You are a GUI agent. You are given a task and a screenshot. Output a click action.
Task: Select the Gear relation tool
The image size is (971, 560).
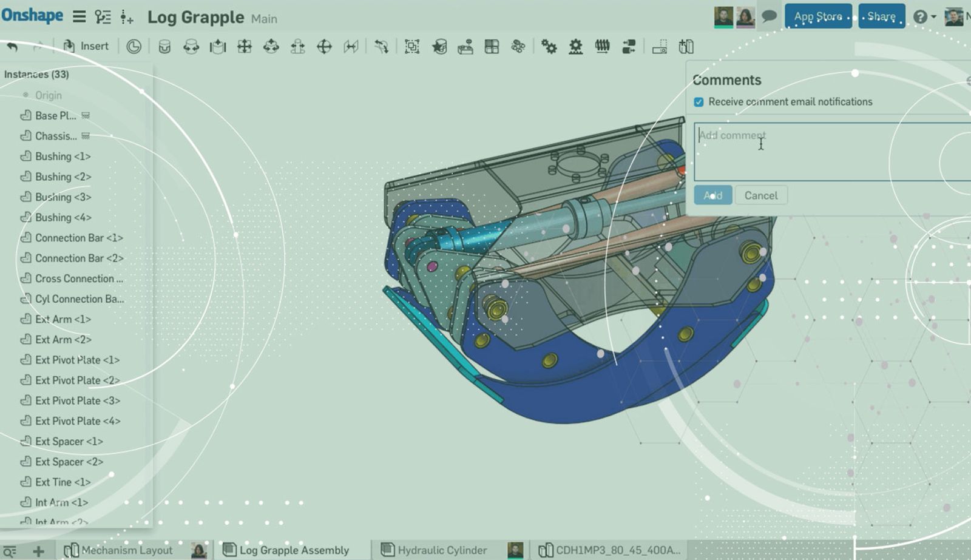[x=549, y=47]
